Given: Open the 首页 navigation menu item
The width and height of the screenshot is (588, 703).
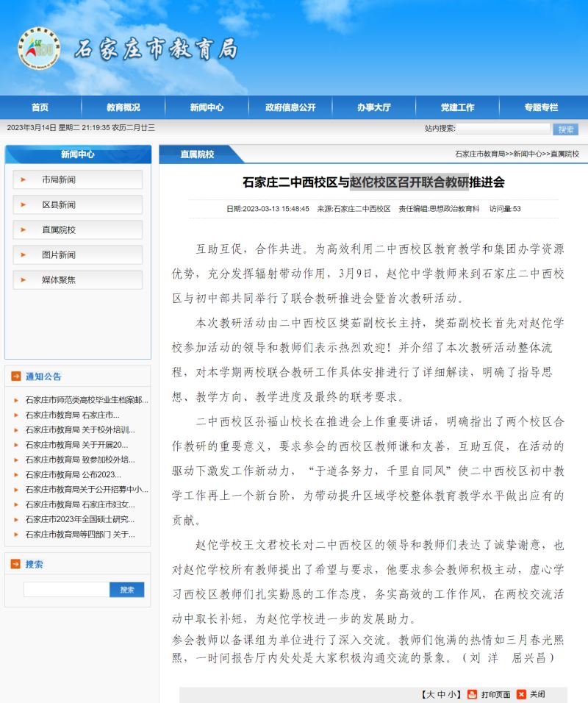Looking at the screenshot, I should pyautogui.click(x=40, y=107).
